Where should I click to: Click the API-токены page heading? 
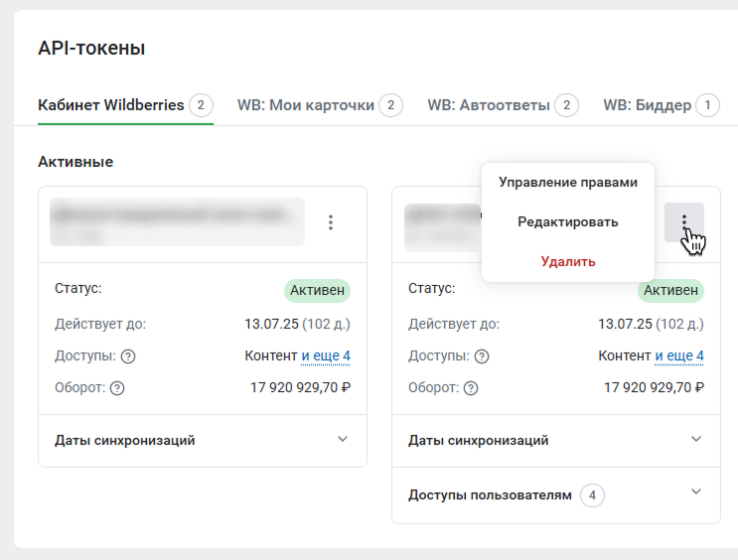pyautogui.click(x=91, y=48)
